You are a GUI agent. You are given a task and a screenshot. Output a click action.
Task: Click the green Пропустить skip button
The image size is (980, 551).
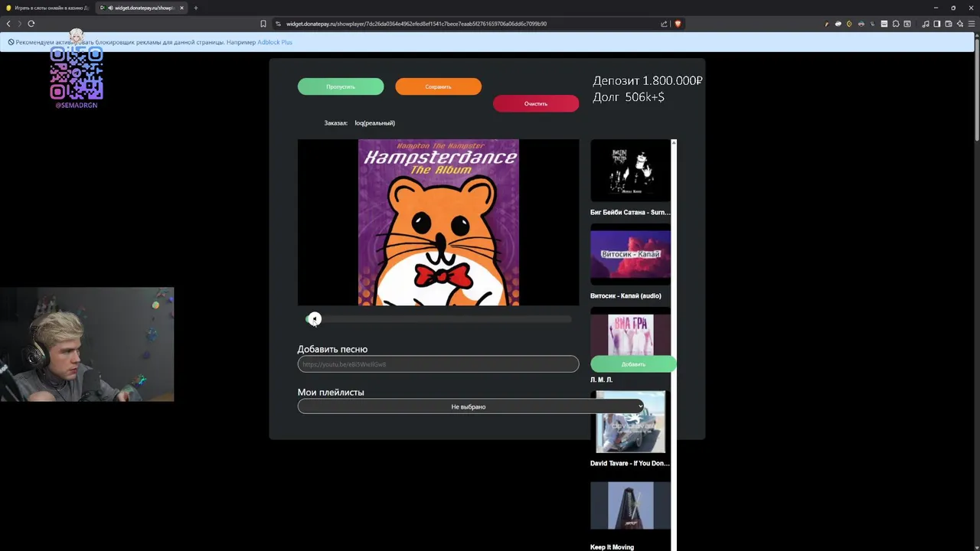pyautogui.click(x=341, y=86)
